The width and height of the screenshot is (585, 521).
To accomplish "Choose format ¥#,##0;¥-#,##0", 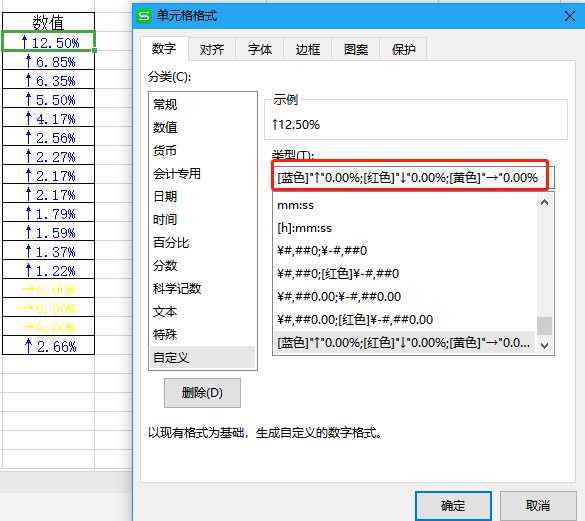I will 405,250.
